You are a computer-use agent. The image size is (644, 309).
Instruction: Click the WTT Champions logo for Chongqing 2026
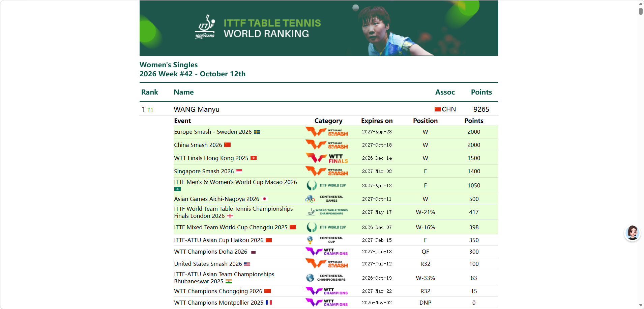pyautogui.click(x=326, y=291)
